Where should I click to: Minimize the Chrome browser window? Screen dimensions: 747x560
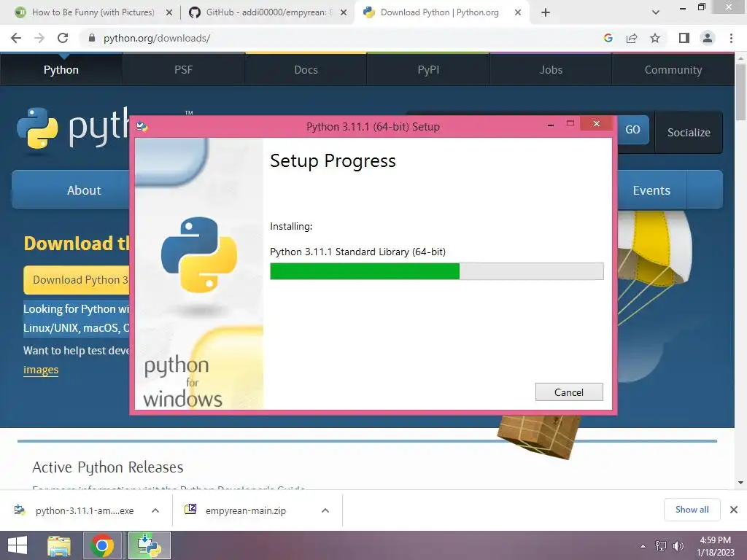[683, 9]
